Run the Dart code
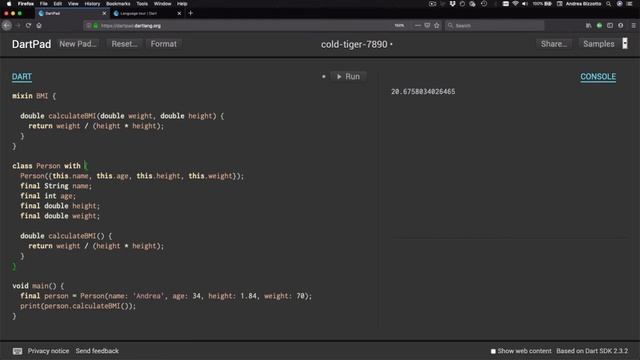This screenshot has height=360, width=640. pyautogui.click(x=348, y=77)
